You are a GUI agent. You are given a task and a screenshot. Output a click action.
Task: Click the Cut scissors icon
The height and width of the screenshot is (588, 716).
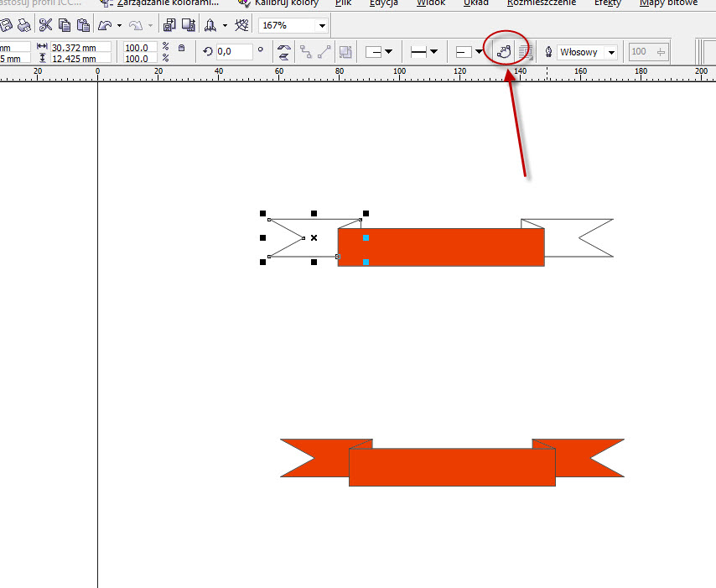point(45,25)
